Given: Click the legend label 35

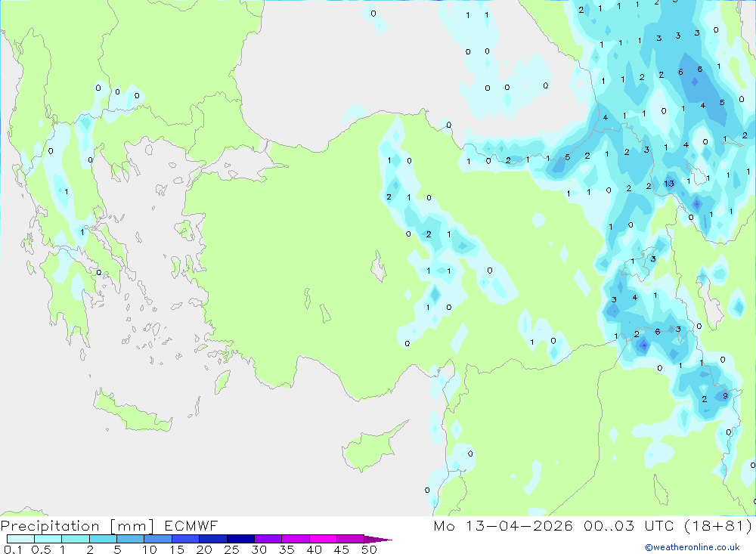Looking at the screenshot, I should [287, 549].
